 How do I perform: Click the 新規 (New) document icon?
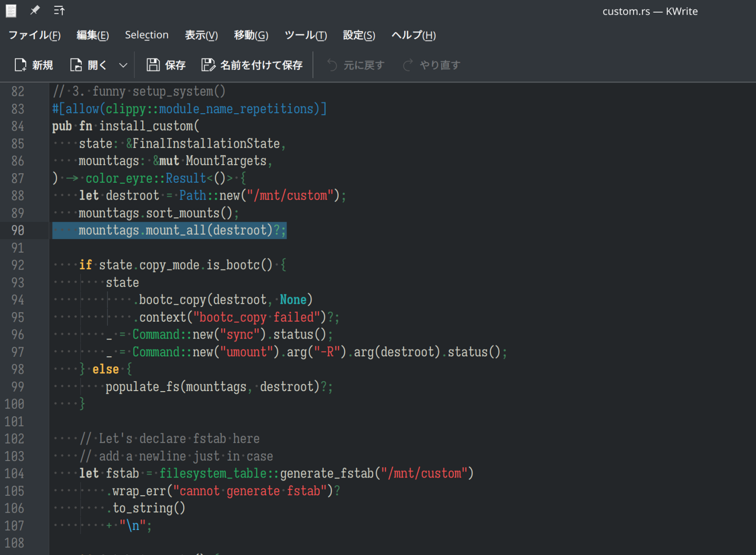[20, 65]
